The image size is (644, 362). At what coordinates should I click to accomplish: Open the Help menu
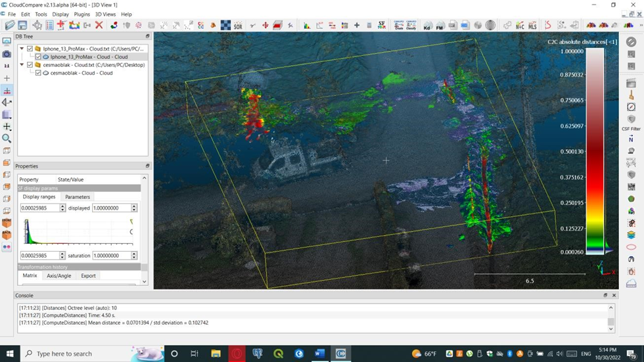click(126, 14)
